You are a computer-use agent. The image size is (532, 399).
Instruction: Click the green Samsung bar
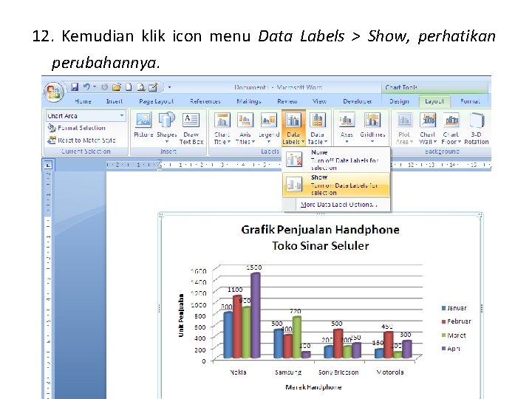[296, 337]
